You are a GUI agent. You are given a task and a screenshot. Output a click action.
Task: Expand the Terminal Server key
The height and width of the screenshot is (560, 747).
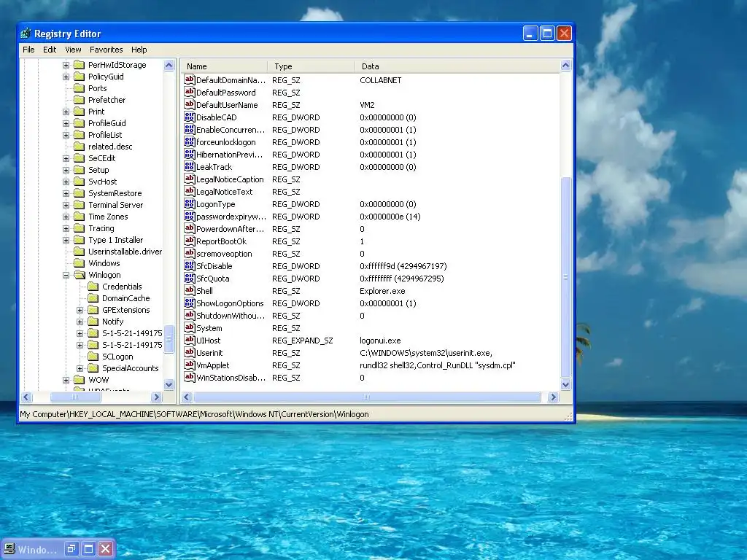click(66, 205)
